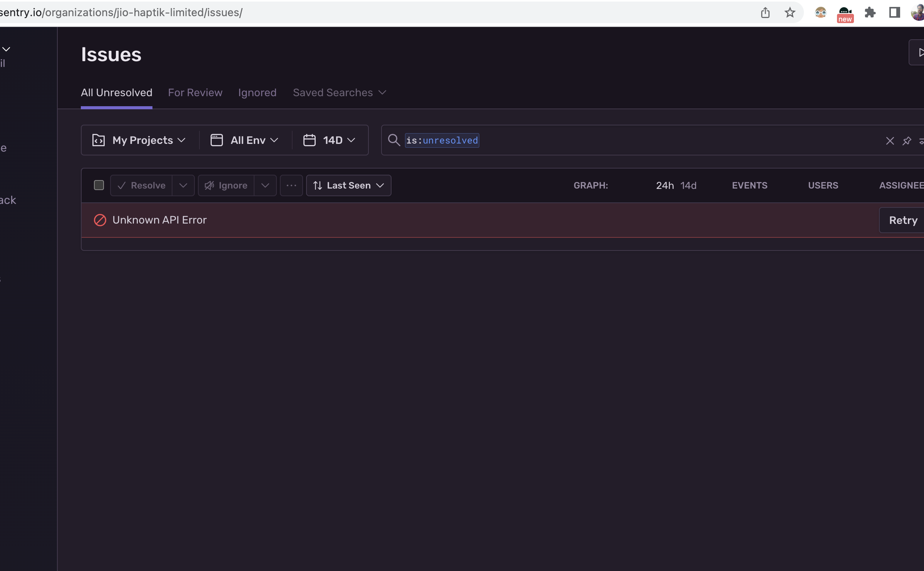This screenshot has width=924, height=571.
Task: Expand the Ignore options chevron
Action: [265, 185]
